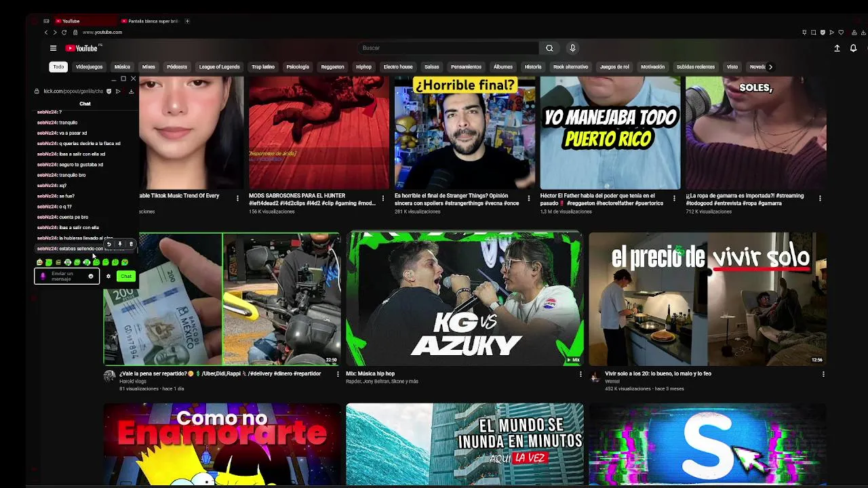The image size is (868, 488).
Task: Delete the hovered chat message with trash icon
Action: click(131, 244)
